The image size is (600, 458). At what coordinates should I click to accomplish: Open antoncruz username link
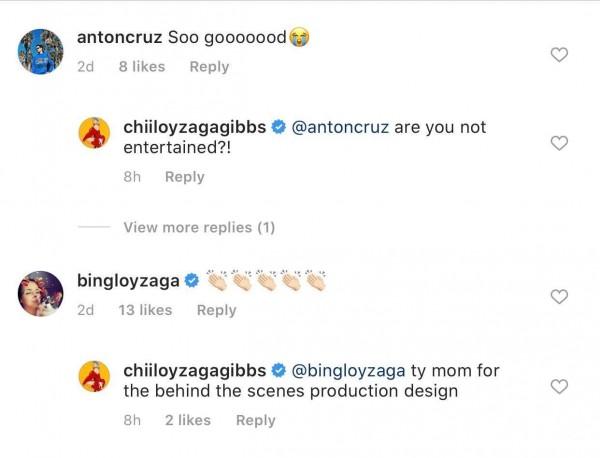(119, 37)
